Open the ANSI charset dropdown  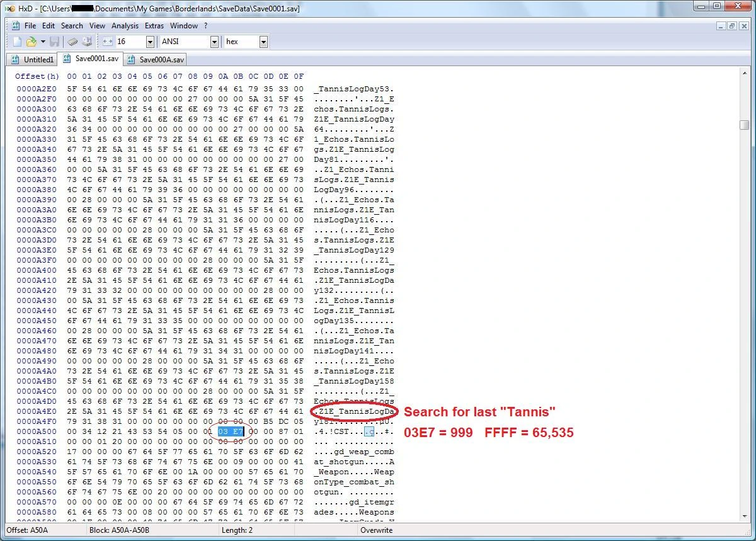tap(214, 42)
